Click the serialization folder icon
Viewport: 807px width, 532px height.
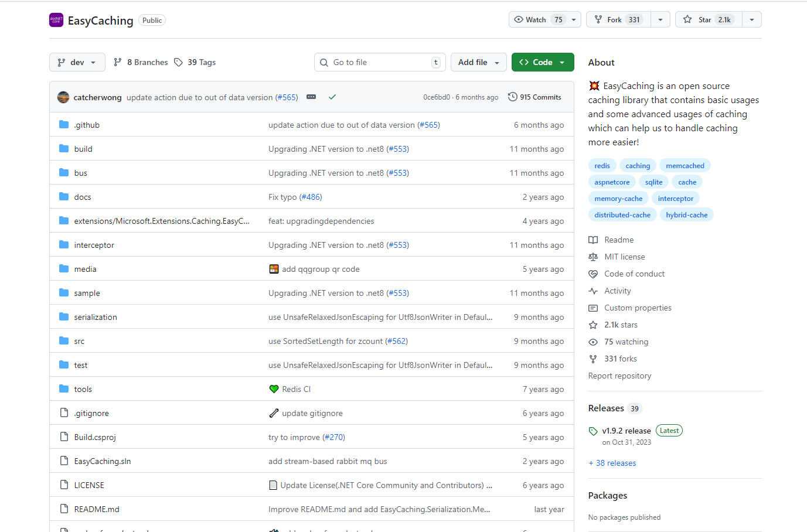[x=64, y=317]
